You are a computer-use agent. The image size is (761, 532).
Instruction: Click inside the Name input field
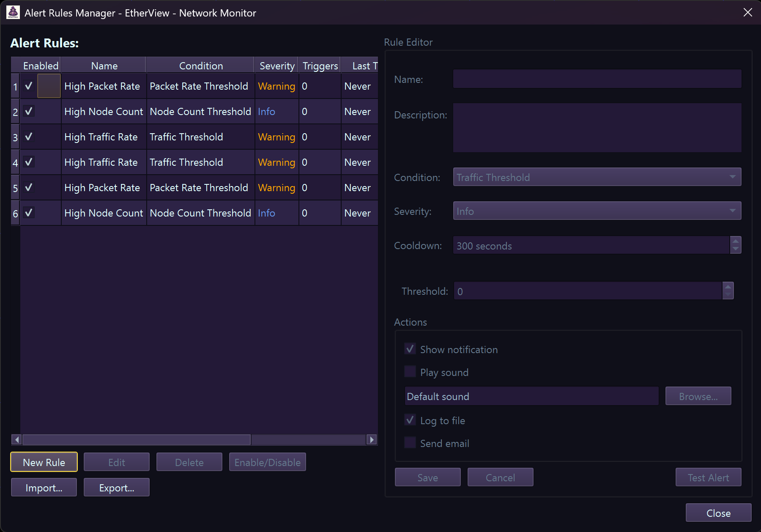[x=597, y=79]
